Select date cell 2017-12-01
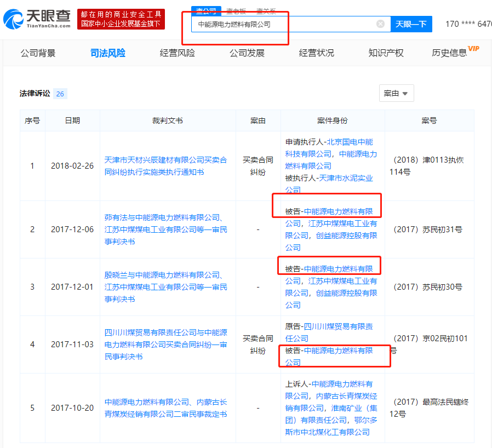 click(72, 287)
